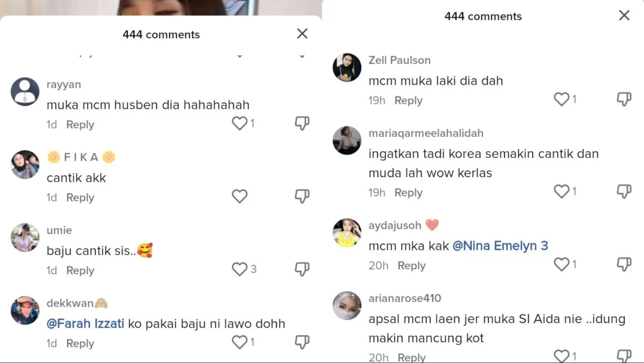
Task: View Zell Paulson's profile avatar
Action: tap(347, 67)
